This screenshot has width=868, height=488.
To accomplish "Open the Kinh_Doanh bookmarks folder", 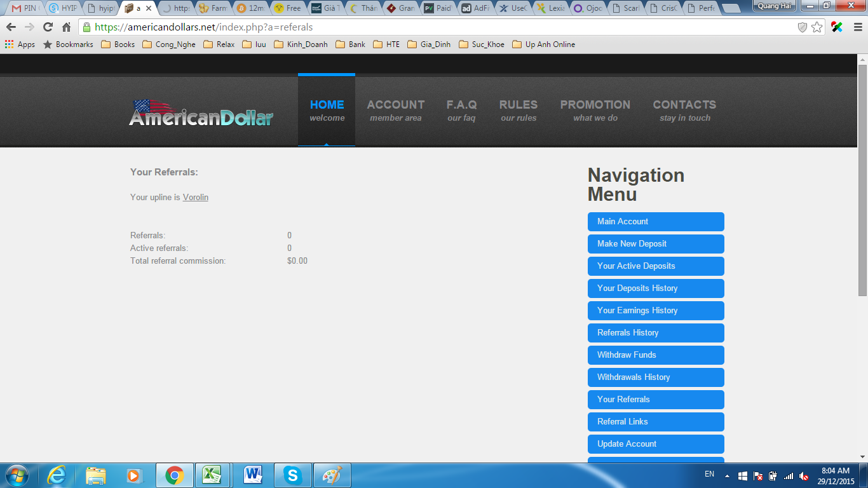I will pos(301,44).
